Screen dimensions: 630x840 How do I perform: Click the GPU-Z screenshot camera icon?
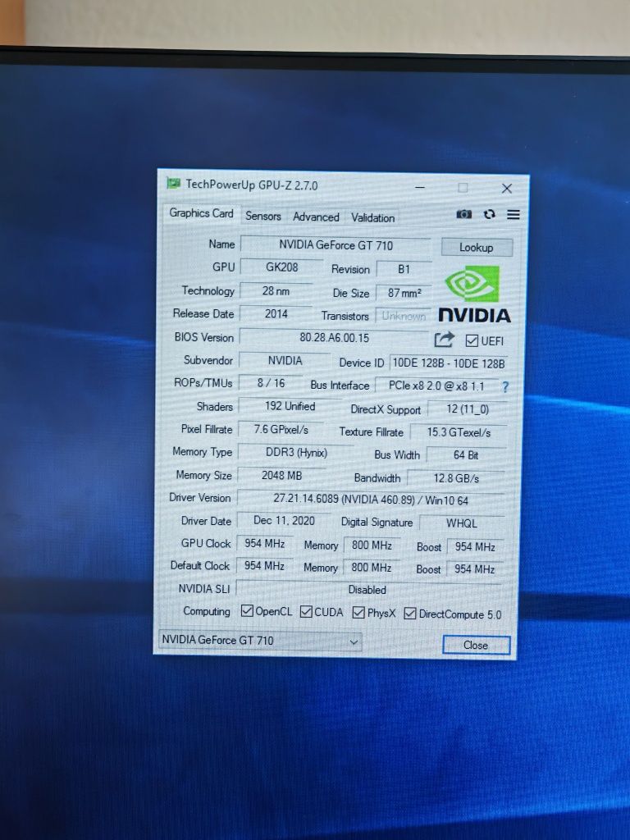(464, 214)
